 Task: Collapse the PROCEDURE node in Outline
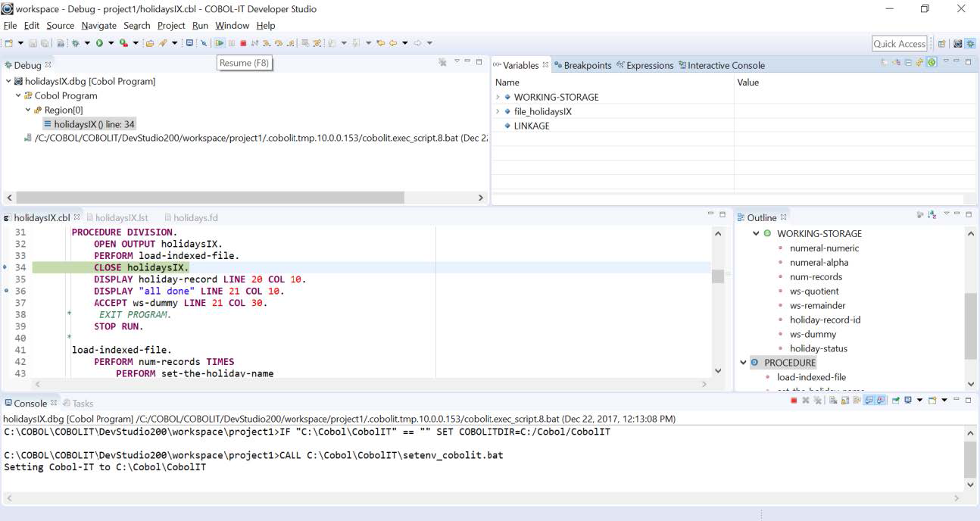743,363
